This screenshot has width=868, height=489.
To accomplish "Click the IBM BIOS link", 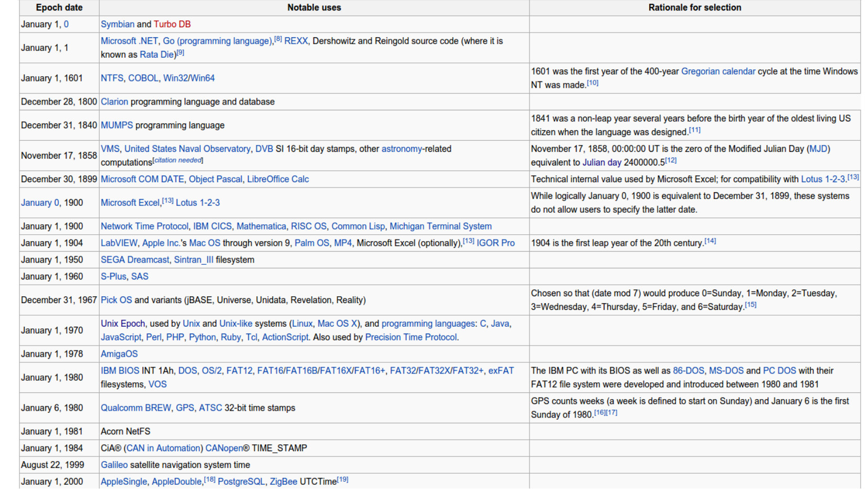I will [x=120, y=371].
